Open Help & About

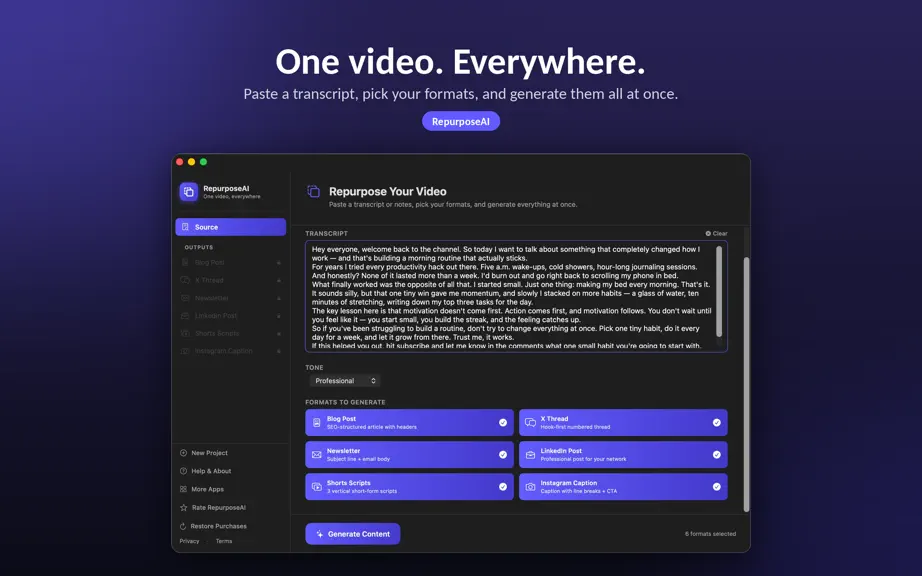pos(206,471)
